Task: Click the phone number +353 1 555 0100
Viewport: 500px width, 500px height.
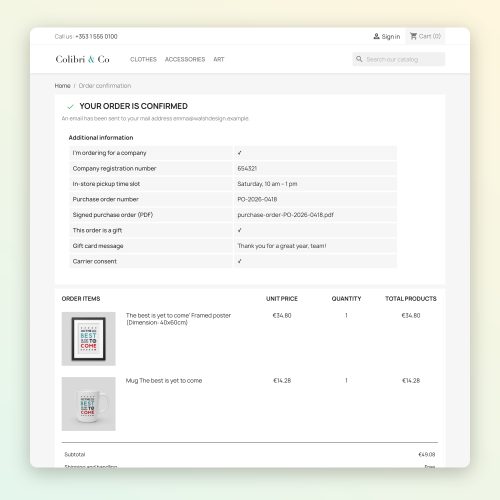Action: tap(96, 36)
